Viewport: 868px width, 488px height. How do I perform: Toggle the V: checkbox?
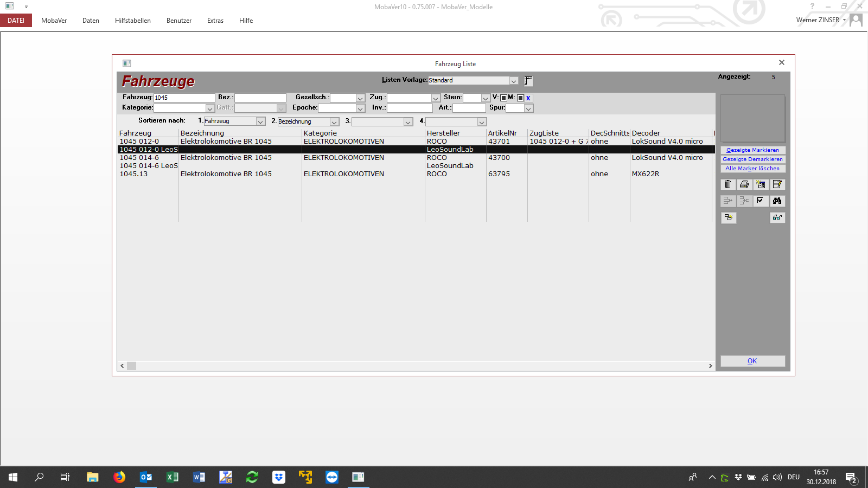[503, 98]
